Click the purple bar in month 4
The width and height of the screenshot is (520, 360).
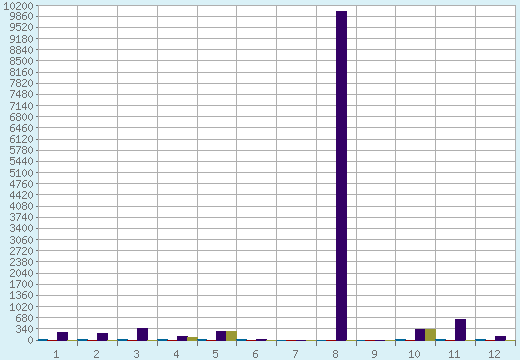pyautogui.click(x=182, y=338)
